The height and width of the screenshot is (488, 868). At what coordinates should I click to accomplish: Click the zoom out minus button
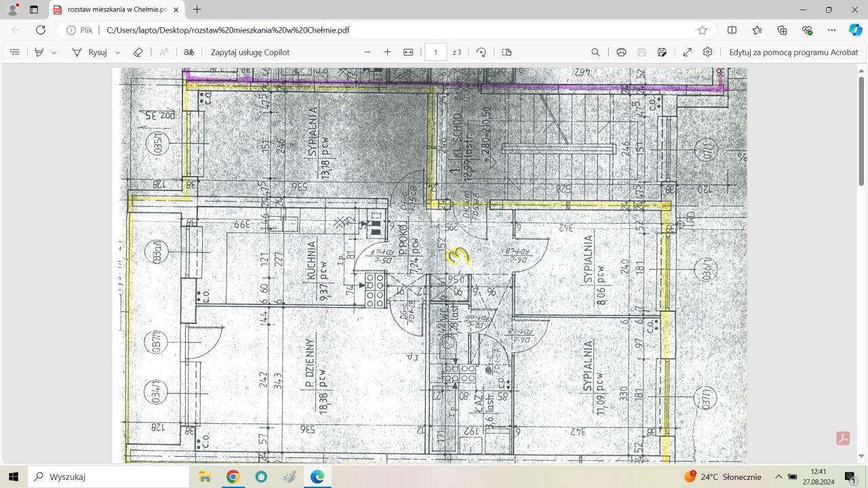368,52
